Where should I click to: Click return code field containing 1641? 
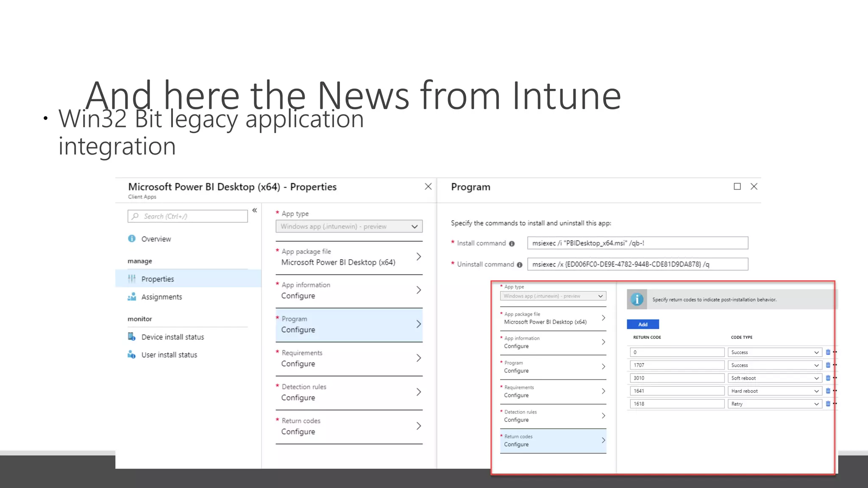pos(677,391)
